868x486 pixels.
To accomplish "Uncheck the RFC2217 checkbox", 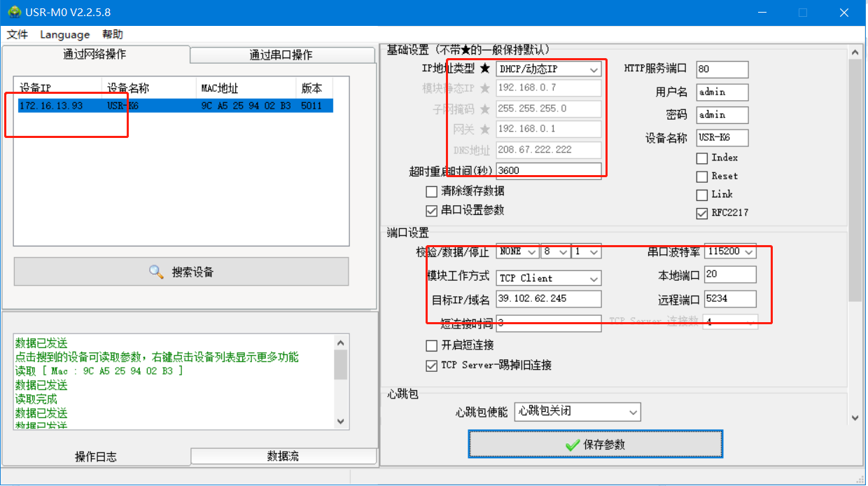I will click(x=702, y=214).
